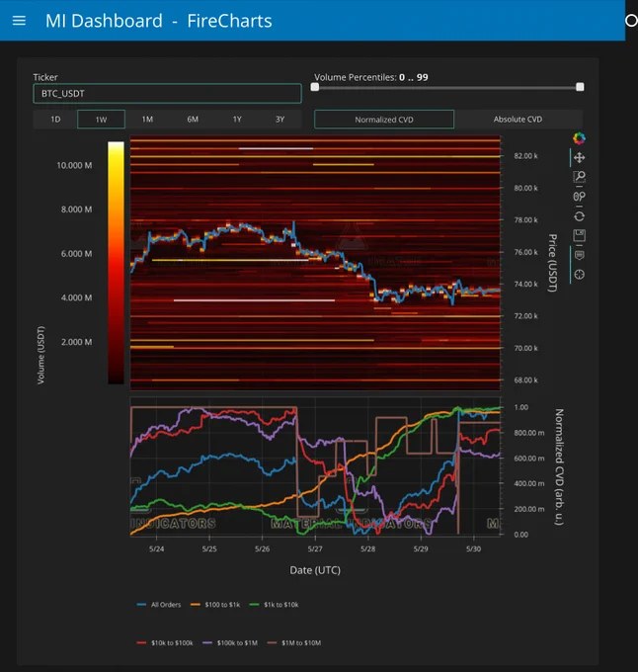The image size is (638, 672).
Task: Click Volume Percentiles: 0 .. 99 label
Action: coord(371,77)
